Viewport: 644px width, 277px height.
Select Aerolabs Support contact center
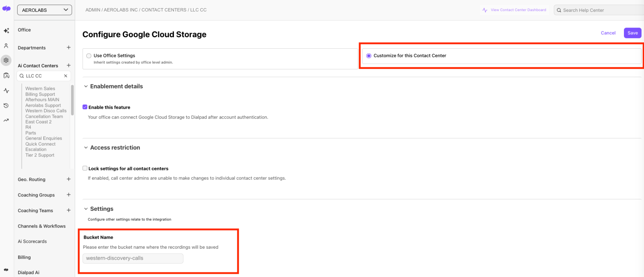click(43, 105)
